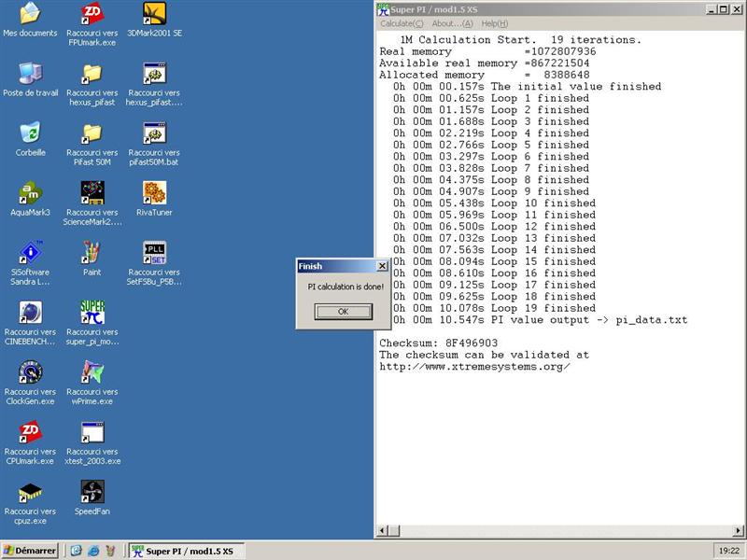Select the cpuz.exe shortcut icon
The image size is (747, 560).
[31, 492]
